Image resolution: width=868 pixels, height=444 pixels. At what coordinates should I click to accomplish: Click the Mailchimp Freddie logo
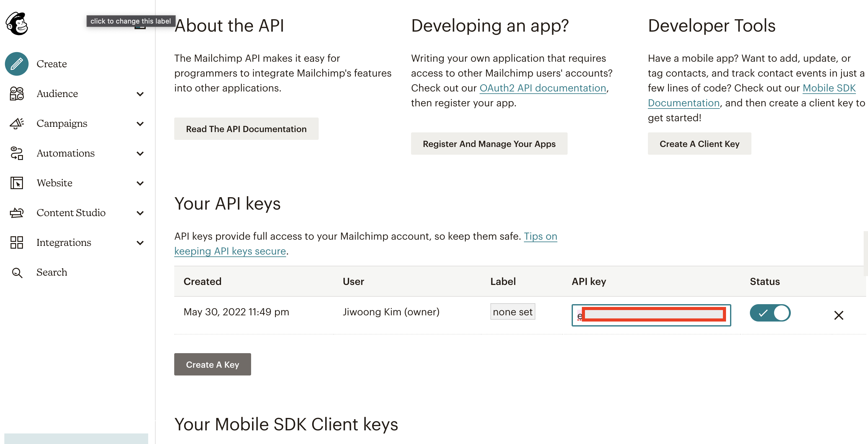point(17,24)
